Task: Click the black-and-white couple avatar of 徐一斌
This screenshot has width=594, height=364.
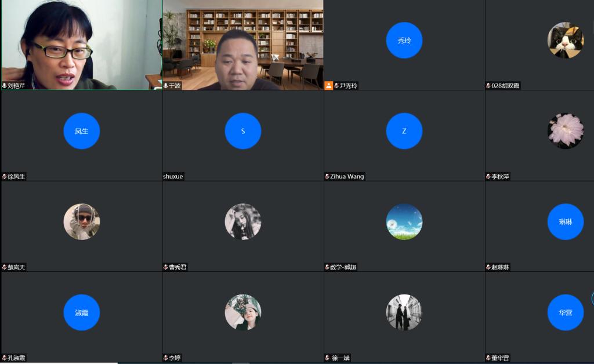Action: tap(404, 312)
